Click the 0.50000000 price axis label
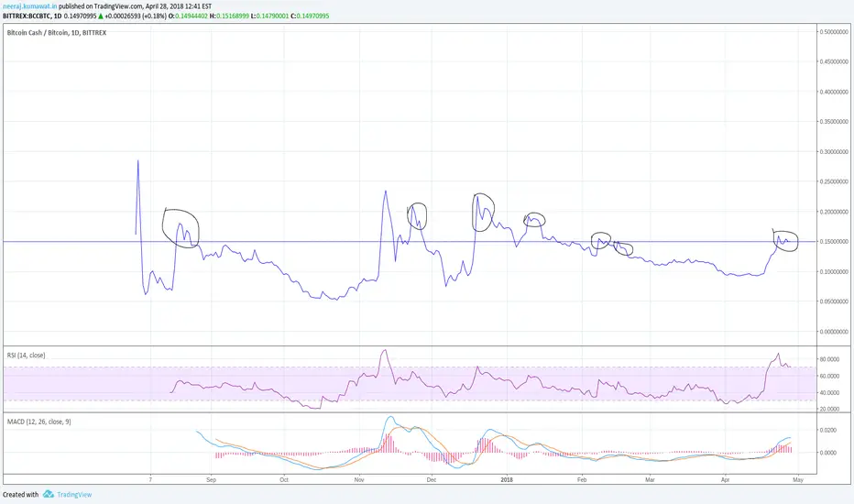Image resolution: width=854 pixels, height=504 pixels. coord(835,31)
